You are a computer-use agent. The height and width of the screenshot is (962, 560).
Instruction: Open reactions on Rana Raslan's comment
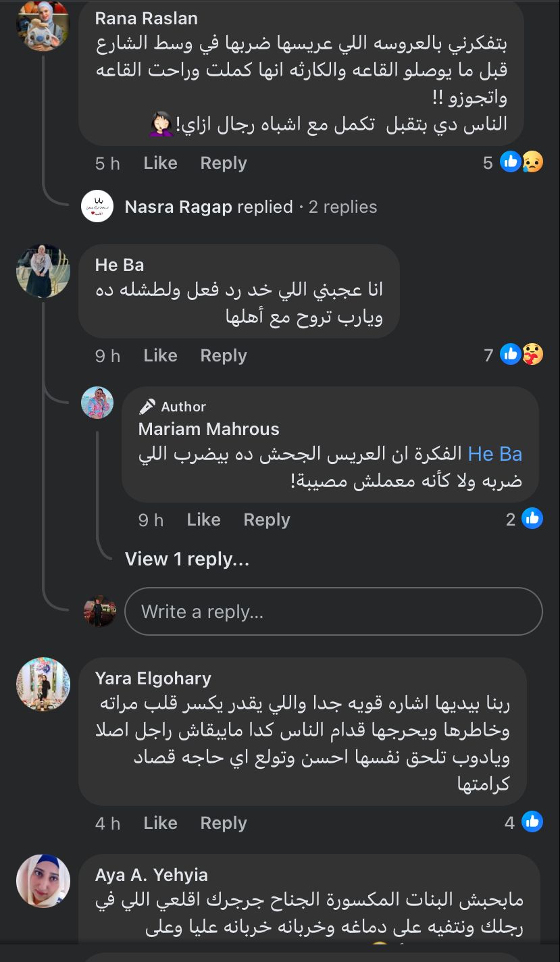click(521, 163)
